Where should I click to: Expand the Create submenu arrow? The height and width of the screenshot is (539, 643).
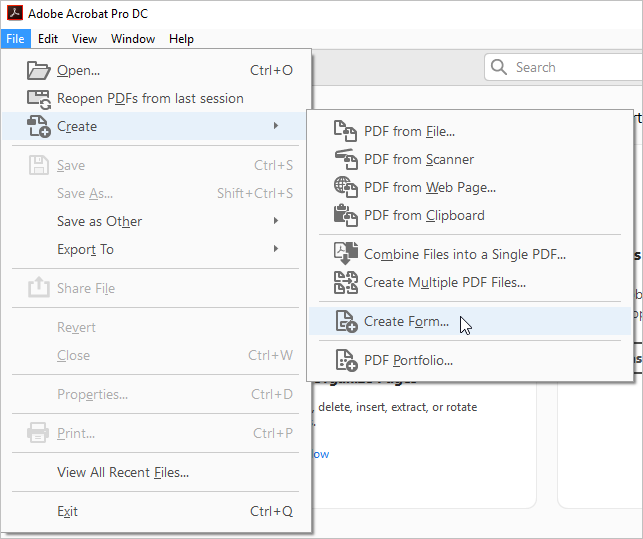pyautogui.click(x=276, y=126)
